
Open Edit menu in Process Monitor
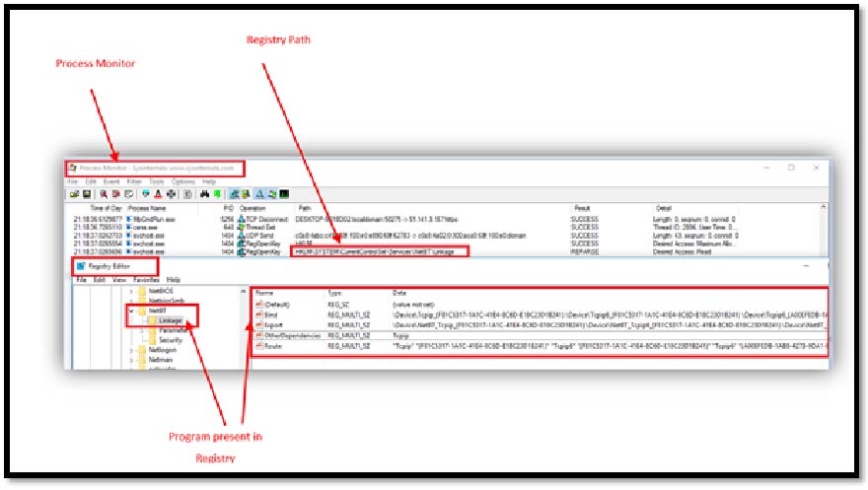click(91, 181)
